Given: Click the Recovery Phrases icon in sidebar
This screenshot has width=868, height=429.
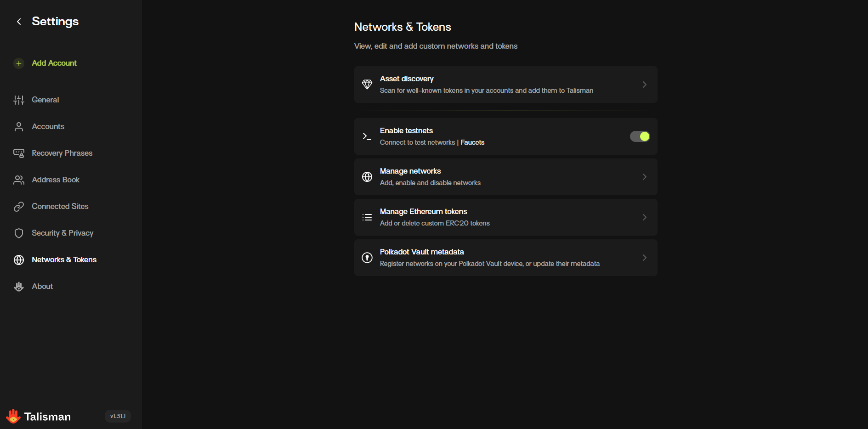Looking at the screenshot, I should 19,153.
